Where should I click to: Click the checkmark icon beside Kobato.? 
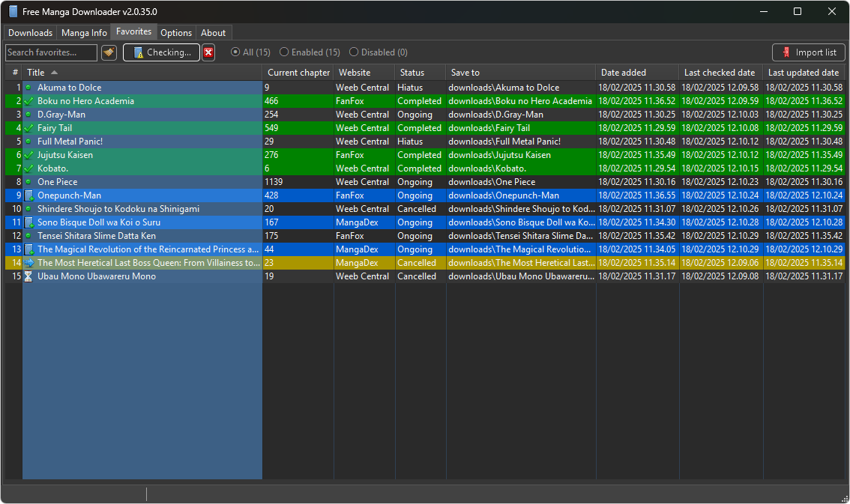pyautogui.click(x=28, y=168)
